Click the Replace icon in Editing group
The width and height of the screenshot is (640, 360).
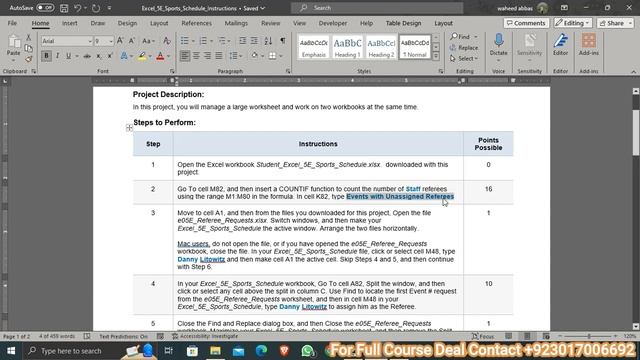click(x=464, y=48)
